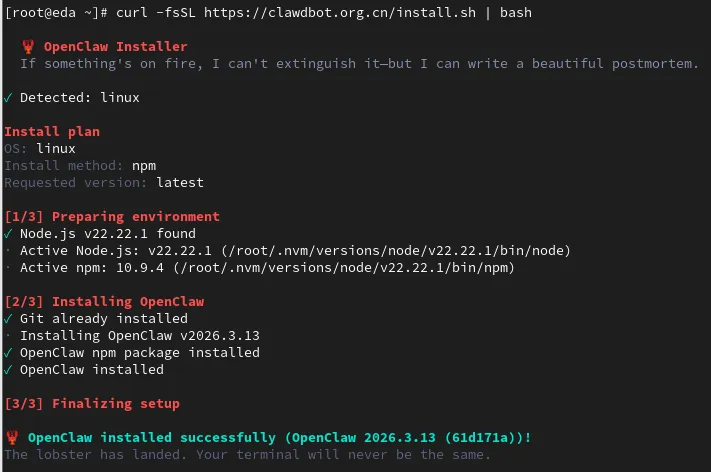Click the root@eda shell prompt

click(56, 13)
